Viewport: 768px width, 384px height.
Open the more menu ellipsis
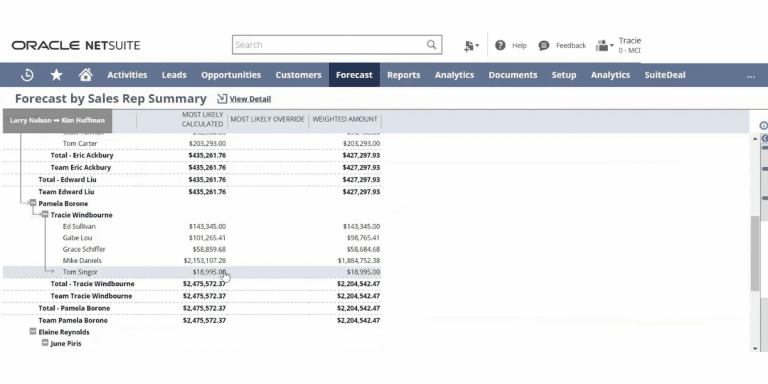pos(750,76)
